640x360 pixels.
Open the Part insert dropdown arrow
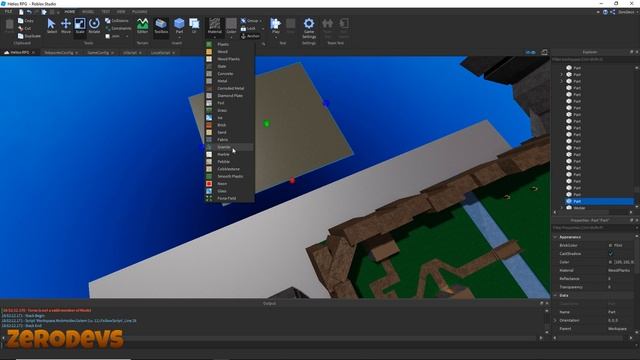point(179,37)
